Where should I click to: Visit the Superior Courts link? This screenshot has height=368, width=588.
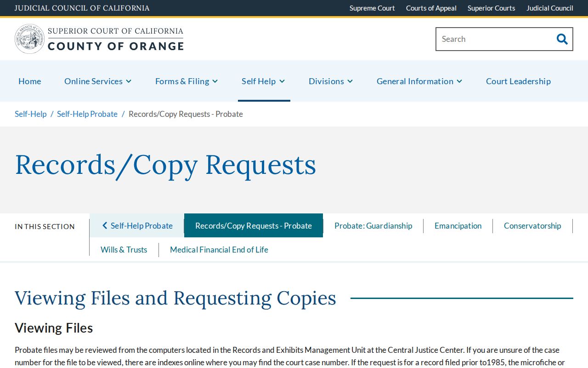492,8
